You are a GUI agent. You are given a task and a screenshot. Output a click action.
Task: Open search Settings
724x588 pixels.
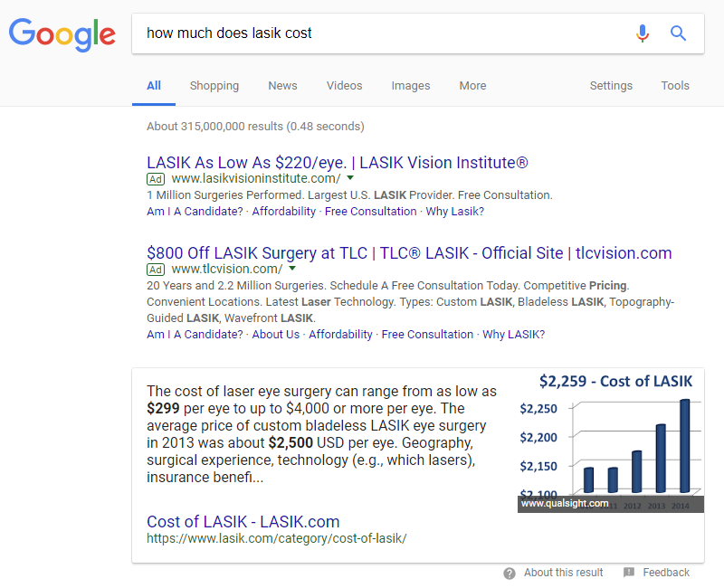(x=611, y=86)
